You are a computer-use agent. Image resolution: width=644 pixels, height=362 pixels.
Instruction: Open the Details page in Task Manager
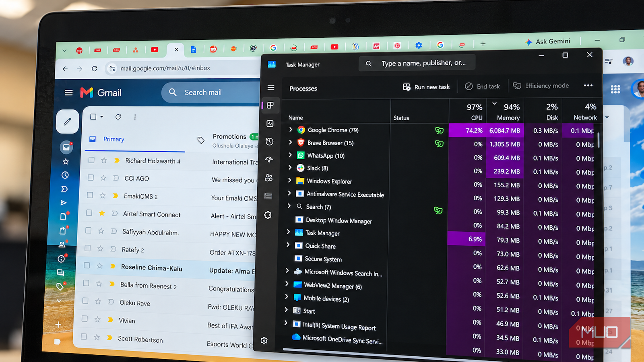[x=268, y=196]
